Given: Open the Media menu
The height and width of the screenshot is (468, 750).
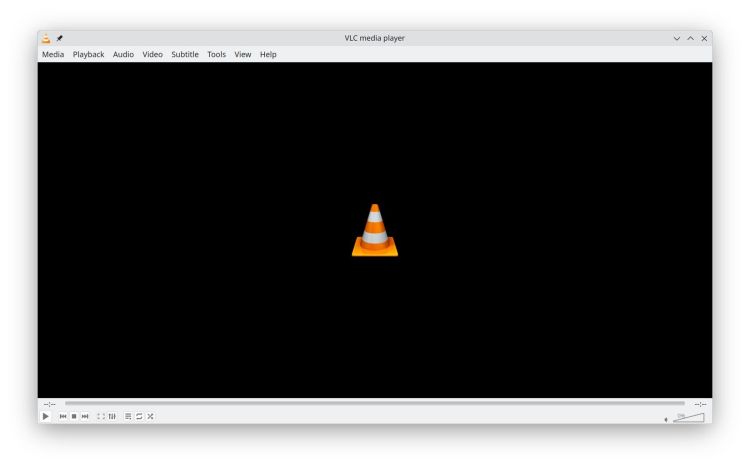Looking at the screenshot, I should 53,54.
